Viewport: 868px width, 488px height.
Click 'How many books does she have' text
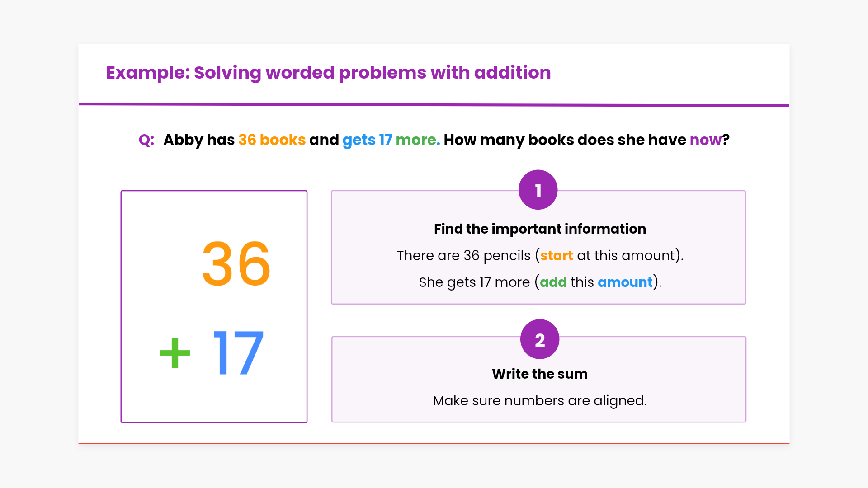565,140
